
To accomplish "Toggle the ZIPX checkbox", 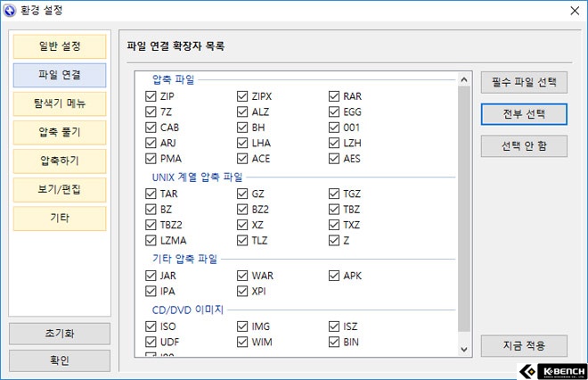I will click(242, 96).
